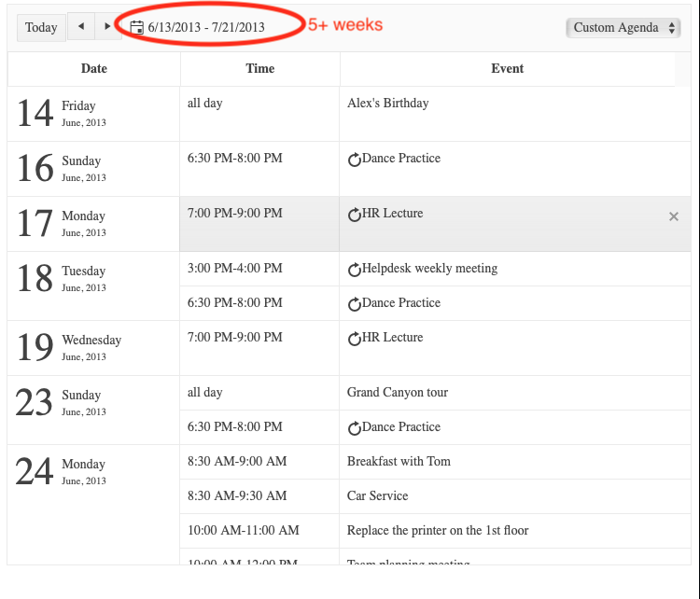
Task: Select the Event column header
Action: coord(507,69)
